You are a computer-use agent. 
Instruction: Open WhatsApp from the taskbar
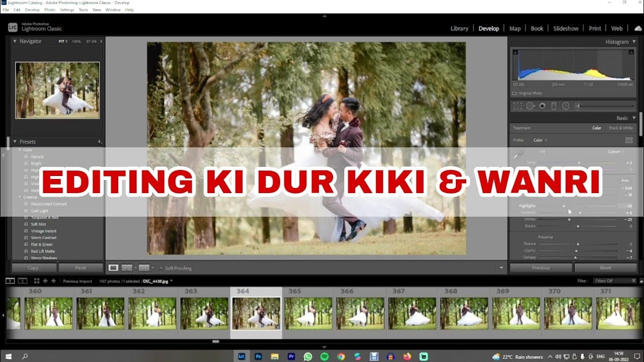click(x=308, y=356)
